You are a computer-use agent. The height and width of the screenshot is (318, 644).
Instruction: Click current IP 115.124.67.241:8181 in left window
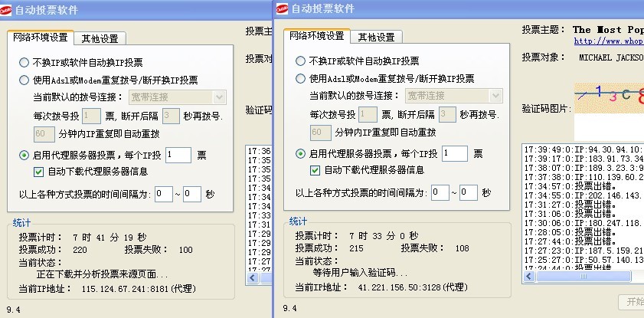pyautogui.click(x=139, y=289)
